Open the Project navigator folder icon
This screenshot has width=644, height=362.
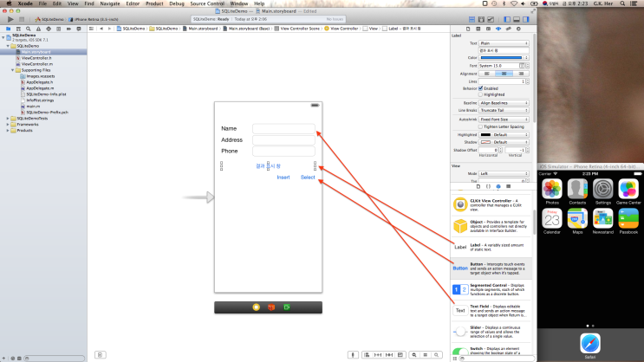tap(8, 29)
